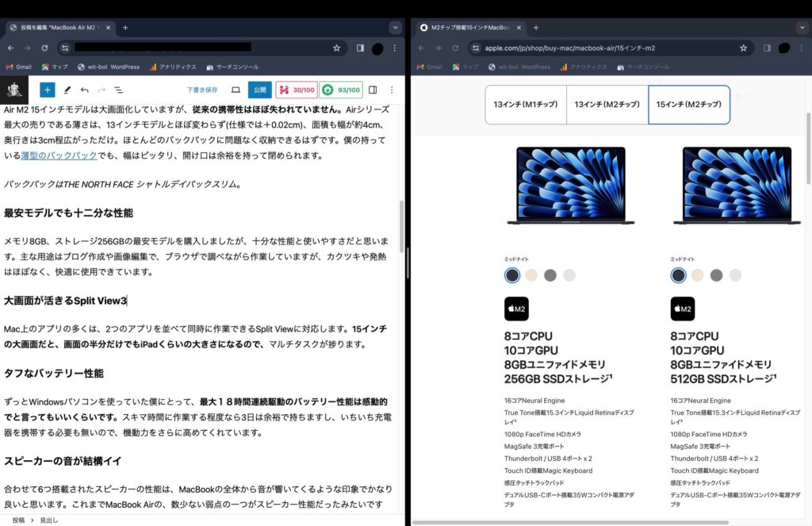Viewport: 812px width, 526px height.
Task: Select the 投稿を編集 browser tab
Action: click(x=59, y=27)
